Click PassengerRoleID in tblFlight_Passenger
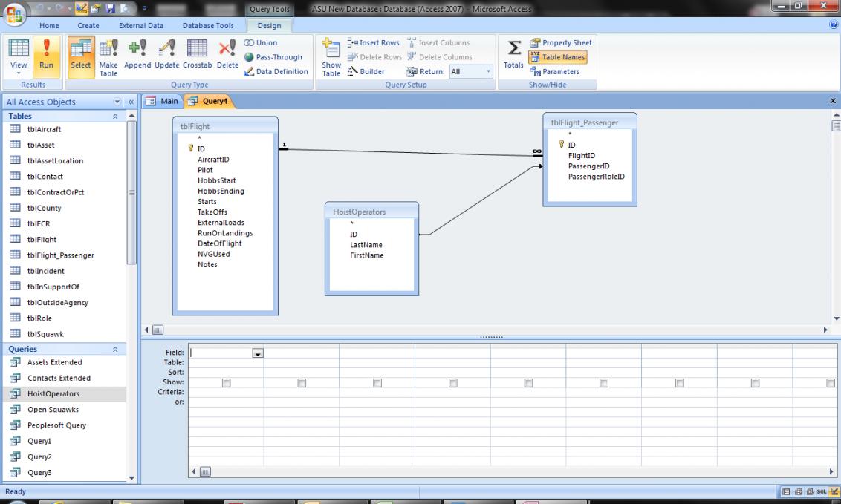The height and width of the screenshot is (504, 841). 597,177
